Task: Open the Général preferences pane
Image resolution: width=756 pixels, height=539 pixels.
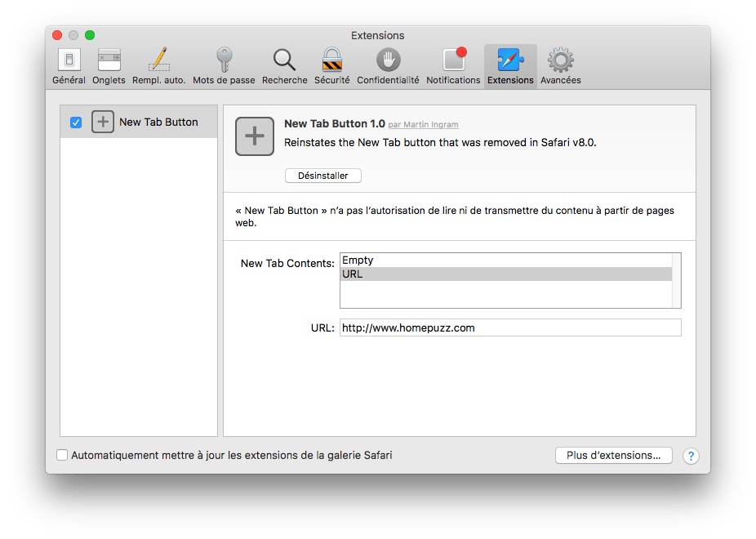Action: pos(69,66)
